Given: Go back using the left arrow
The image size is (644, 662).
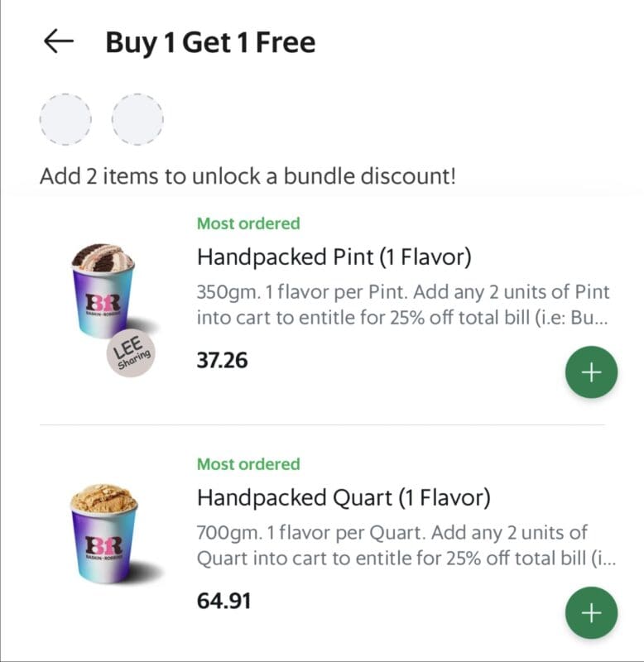Looking at the screenshot, I should pos(59,41).
